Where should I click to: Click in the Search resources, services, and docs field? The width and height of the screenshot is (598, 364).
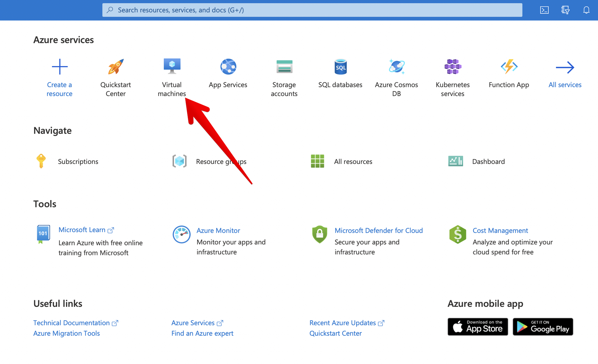click(312, 10)
